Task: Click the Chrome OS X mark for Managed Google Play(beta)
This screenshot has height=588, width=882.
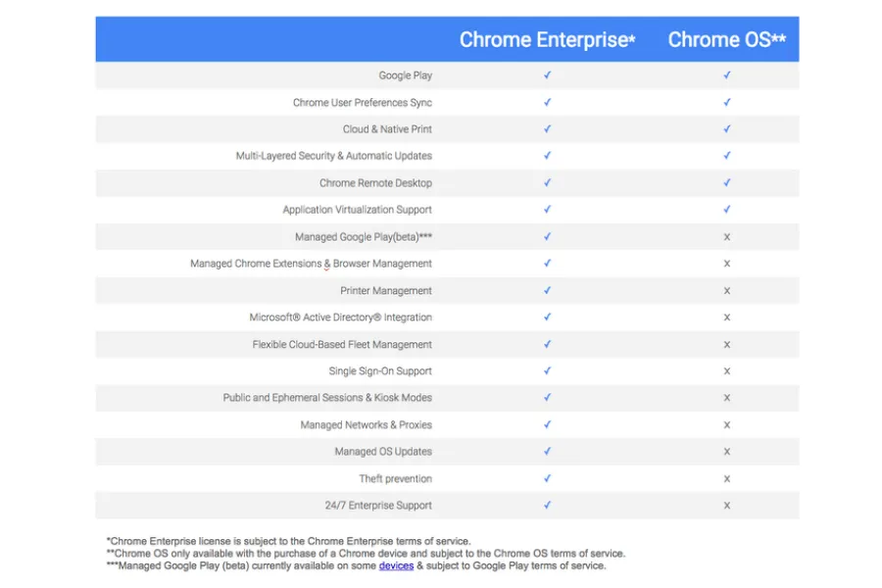Action: [726, 237]
